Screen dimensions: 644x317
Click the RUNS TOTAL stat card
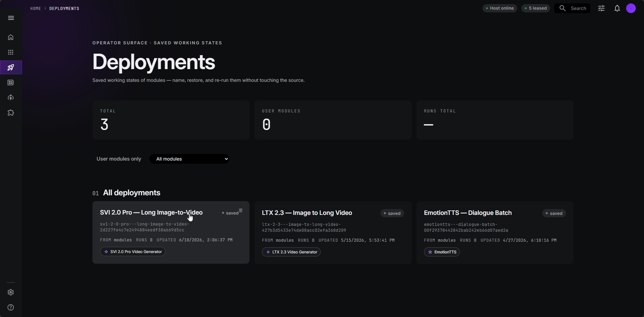pyautogui.click(x=495, y=120)
